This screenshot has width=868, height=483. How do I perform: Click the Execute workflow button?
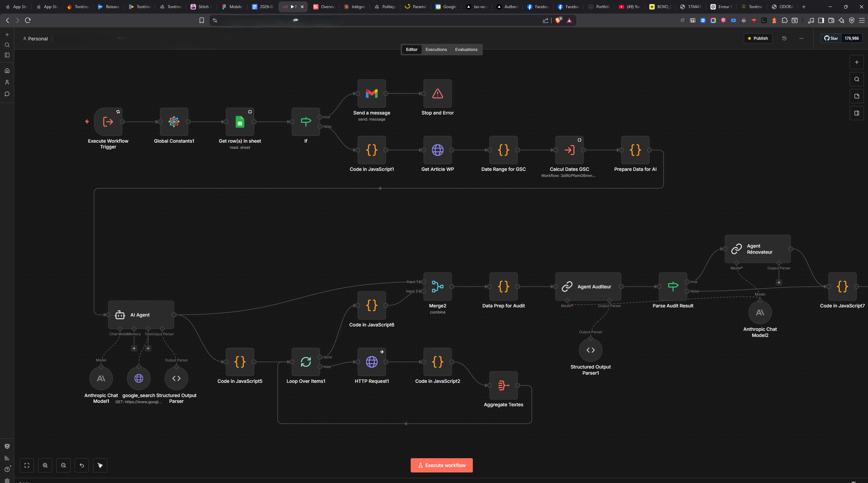point(441,465)
